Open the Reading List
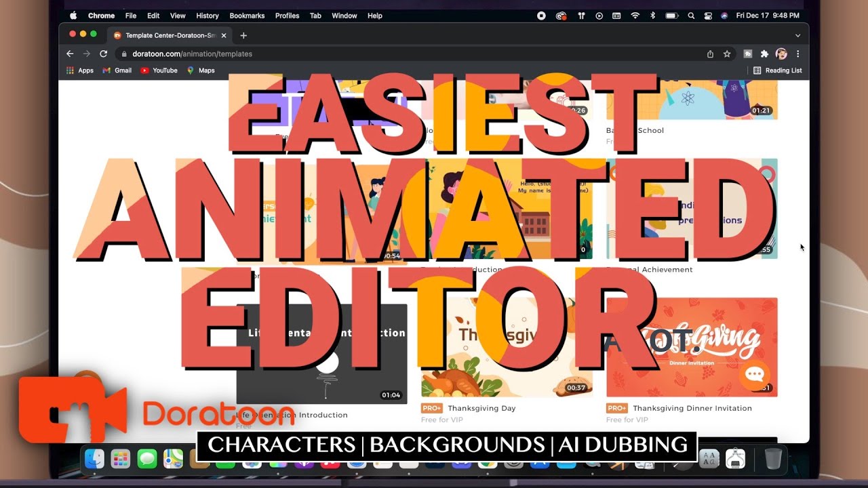Image resolution: width=868 pixels, height=488 pixels. [x=778, y=70]
